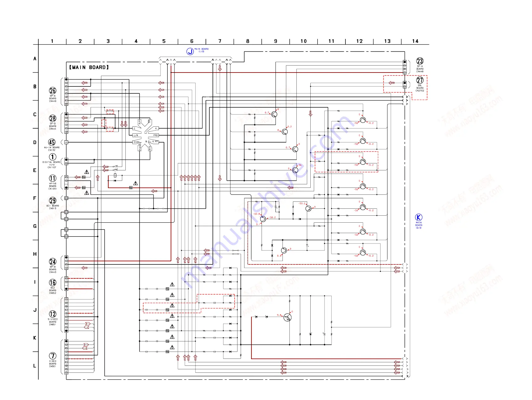
Task: Click the CN851 S-Video connector pin strip
Action: tap(66, 315)
